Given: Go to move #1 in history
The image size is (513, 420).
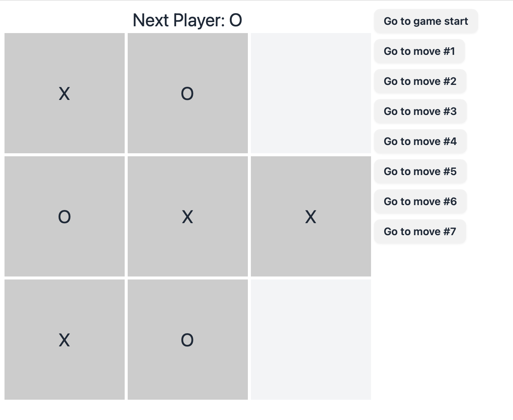Looking at the screenshot, I should pyautogui.click(x=419, y=51).
